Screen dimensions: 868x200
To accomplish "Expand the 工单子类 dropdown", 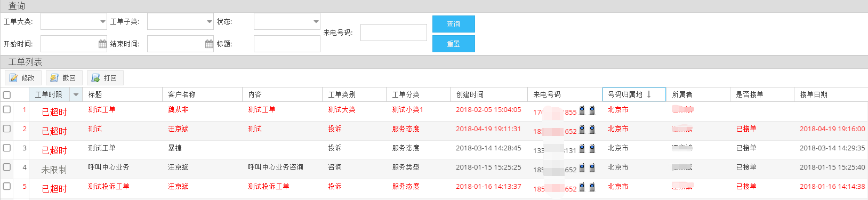I will 210,22.
